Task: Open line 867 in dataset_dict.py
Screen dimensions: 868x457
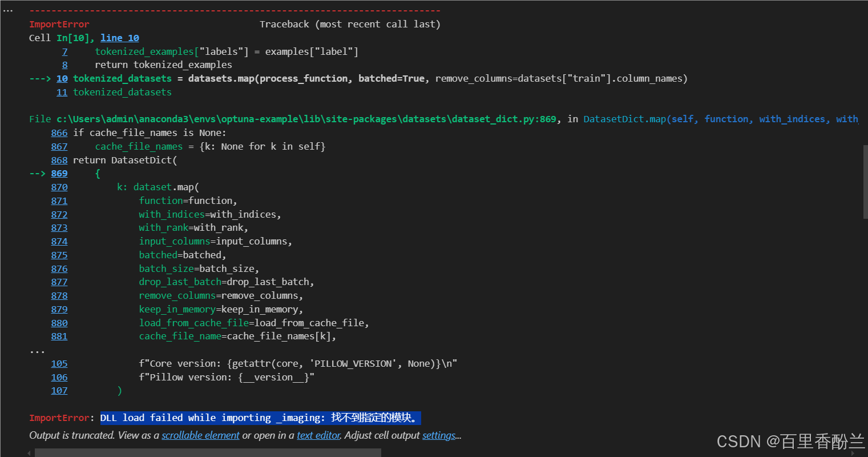Action: [x=59, y=146]
